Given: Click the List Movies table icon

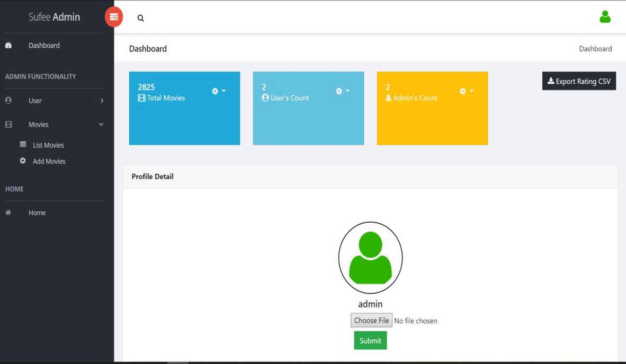Looking at the screenshot, I should 23,144.
